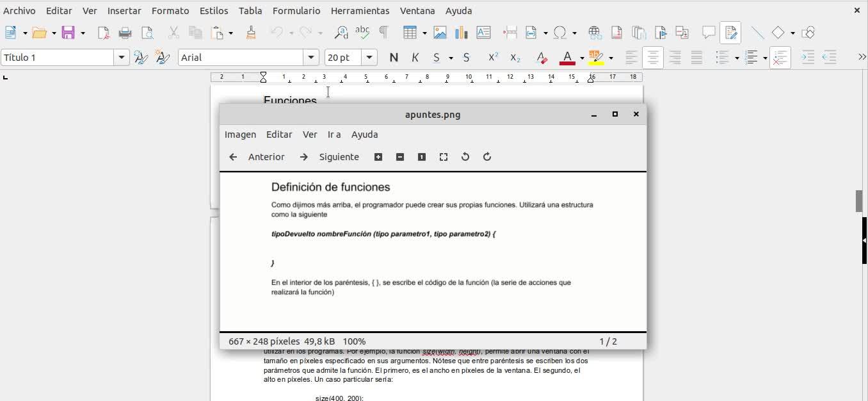Click the Save document icon

[68, 33]
